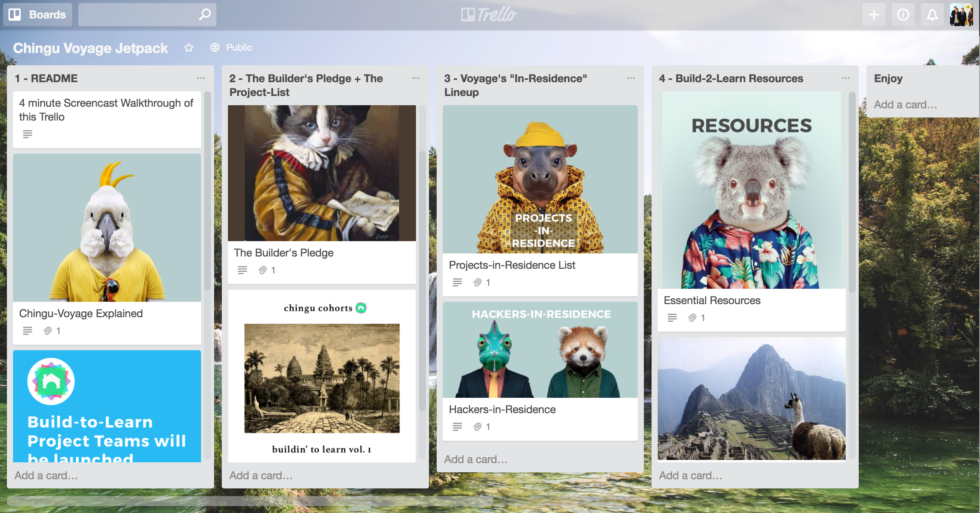980x513 pixels.
Task: Click the search magnifier icon
Action: [205, 15]
